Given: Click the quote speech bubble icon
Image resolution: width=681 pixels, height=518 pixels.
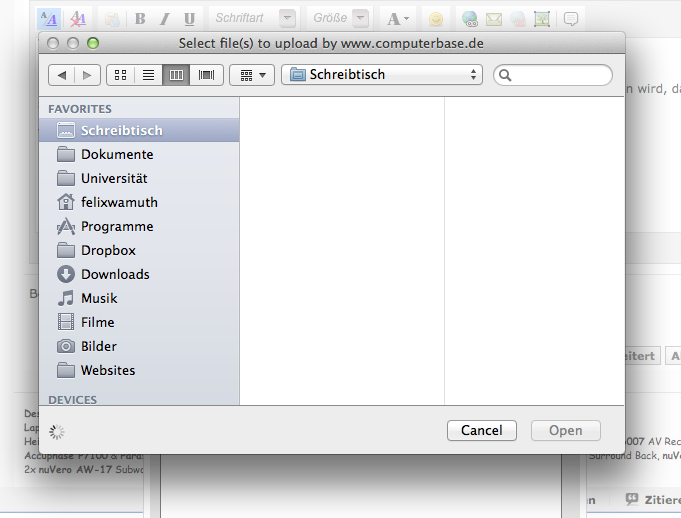Looking at the screenshot, I should coord(571,19).
